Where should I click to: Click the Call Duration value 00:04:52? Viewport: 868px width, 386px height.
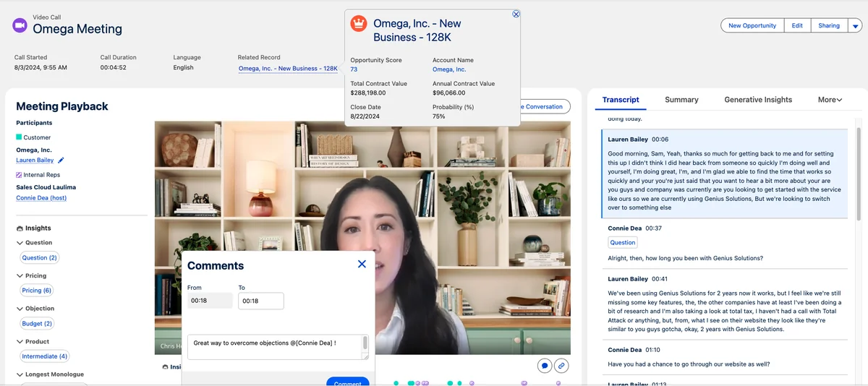coord(114,67)
